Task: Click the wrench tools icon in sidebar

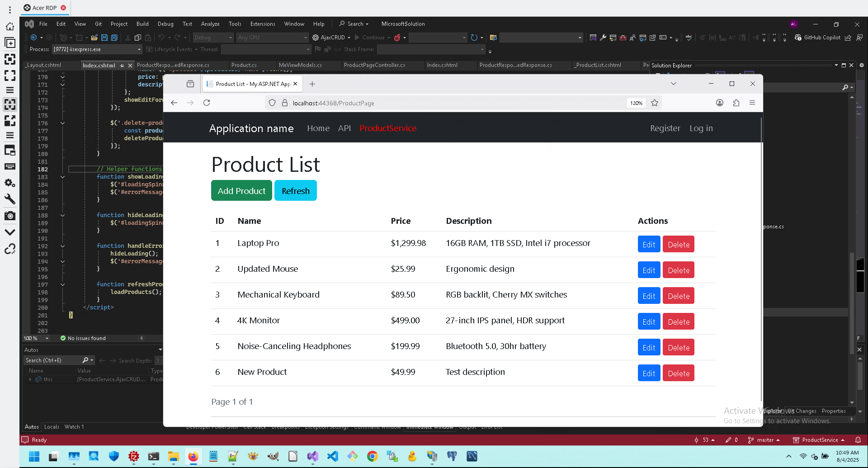Action: pos(10,199)
